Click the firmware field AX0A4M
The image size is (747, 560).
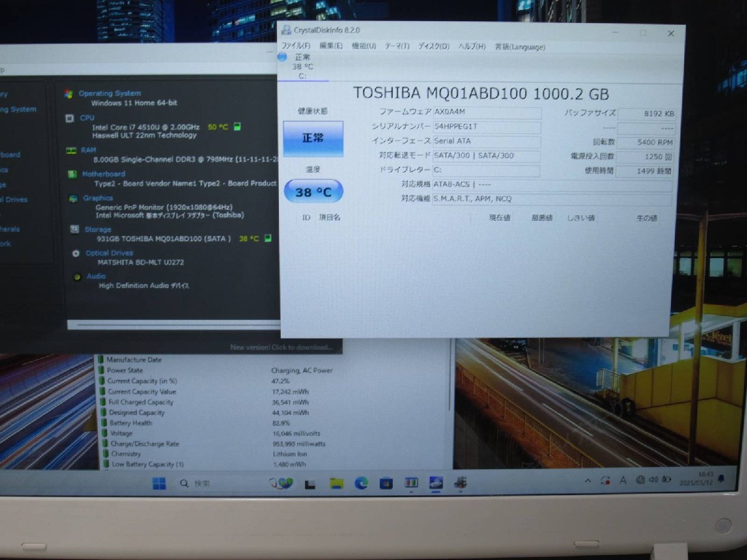pos(487,113)
